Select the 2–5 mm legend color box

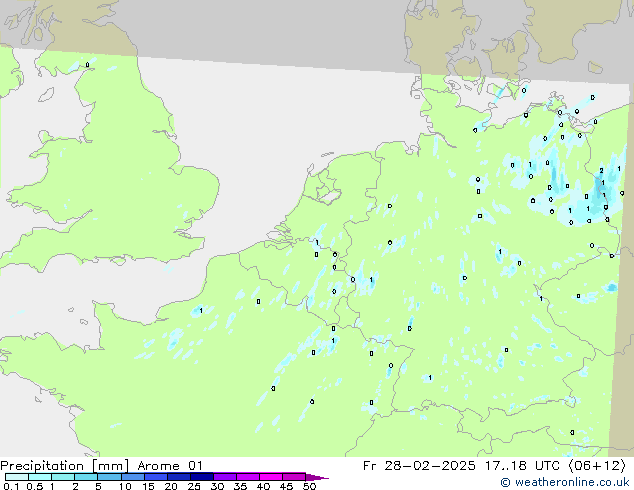[86, 477]
